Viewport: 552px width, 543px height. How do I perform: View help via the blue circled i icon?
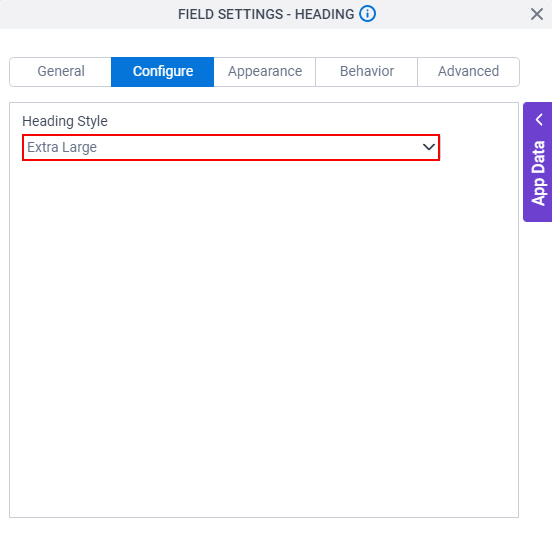367,14
